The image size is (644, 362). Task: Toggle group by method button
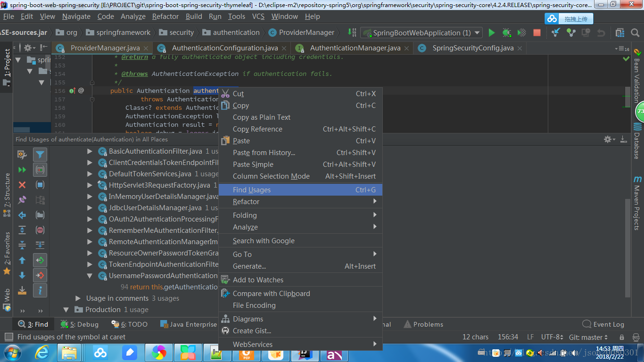pyautogui.click(x=40, y=230)
